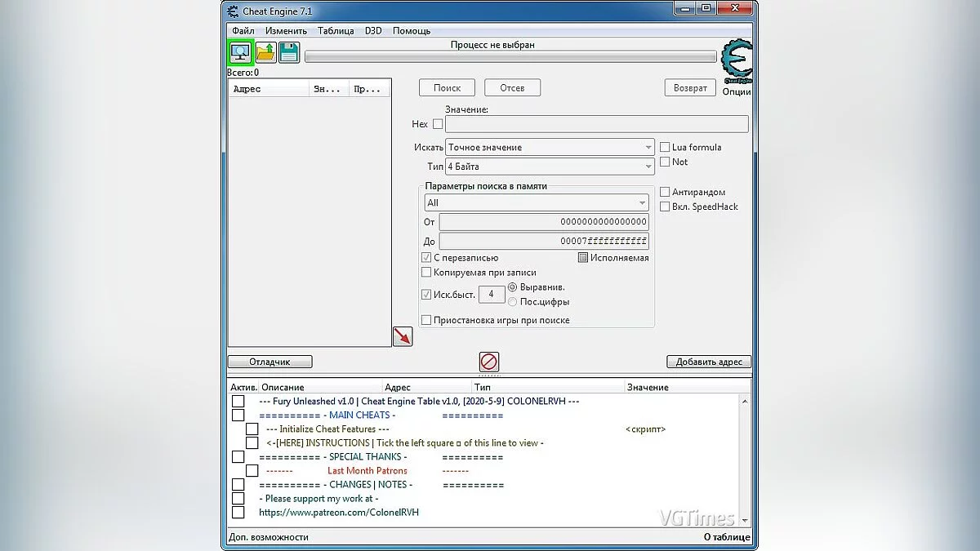
Task: Open Опции via the Cheat Engine logo
Action: pyautogui.click(x=736, y=61)
